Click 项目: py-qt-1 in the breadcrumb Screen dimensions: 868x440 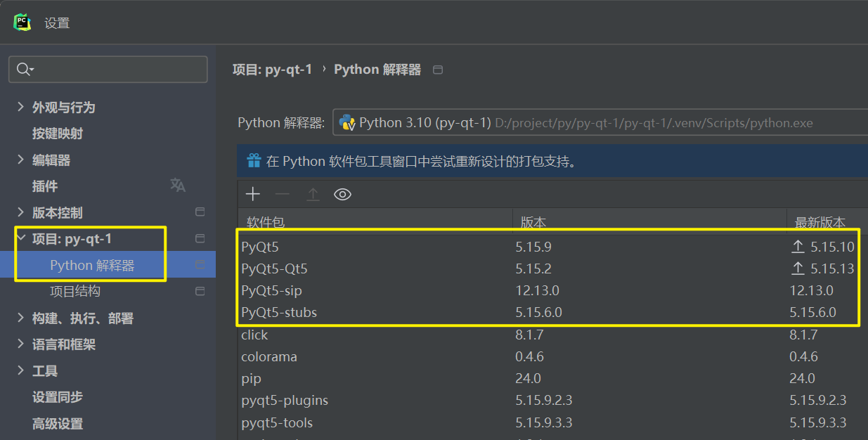coord(272,70)
